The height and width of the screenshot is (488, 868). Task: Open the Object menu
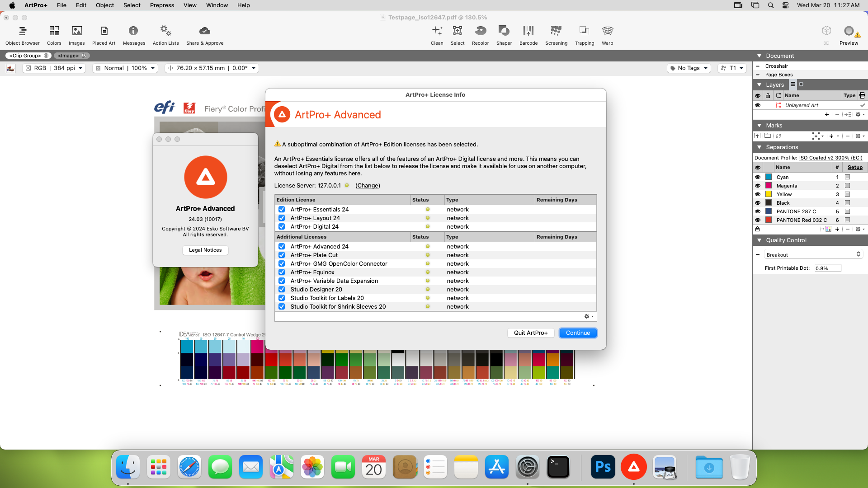104,5
